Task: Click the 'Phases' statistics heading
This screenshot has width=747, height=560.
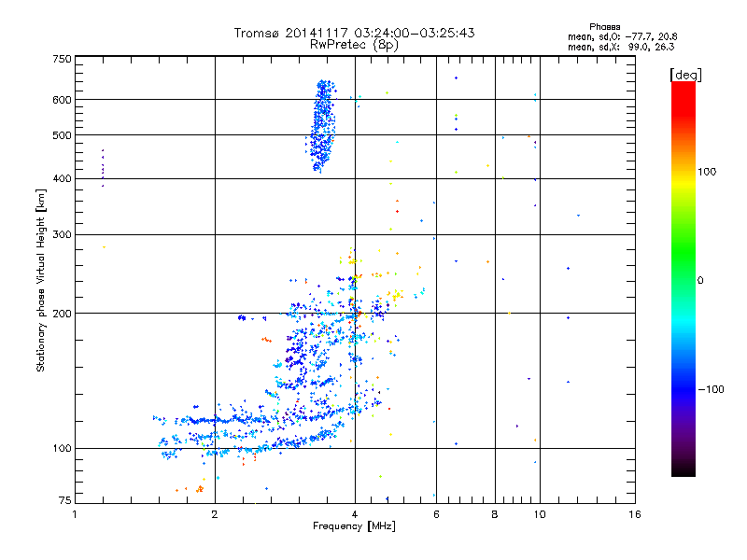Action: [604, 27]
